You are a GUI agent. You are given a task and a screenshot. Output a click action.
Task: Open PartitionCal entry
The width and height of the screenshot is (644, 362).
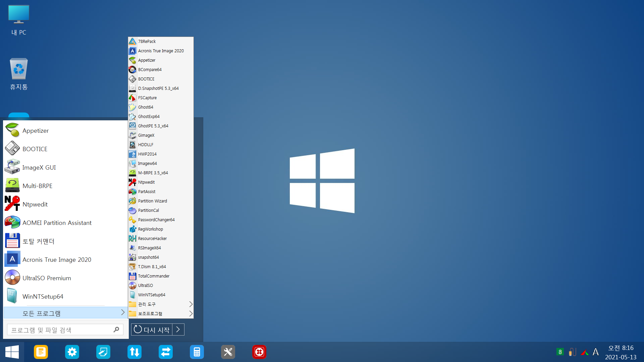coord(161,210)
